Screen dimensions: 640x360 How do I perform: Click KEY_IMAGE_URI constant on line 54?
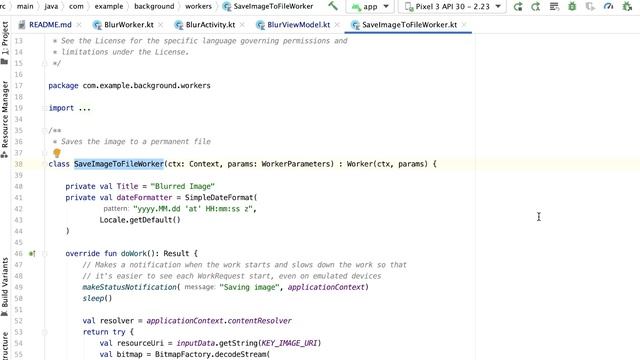pos(289,343)
